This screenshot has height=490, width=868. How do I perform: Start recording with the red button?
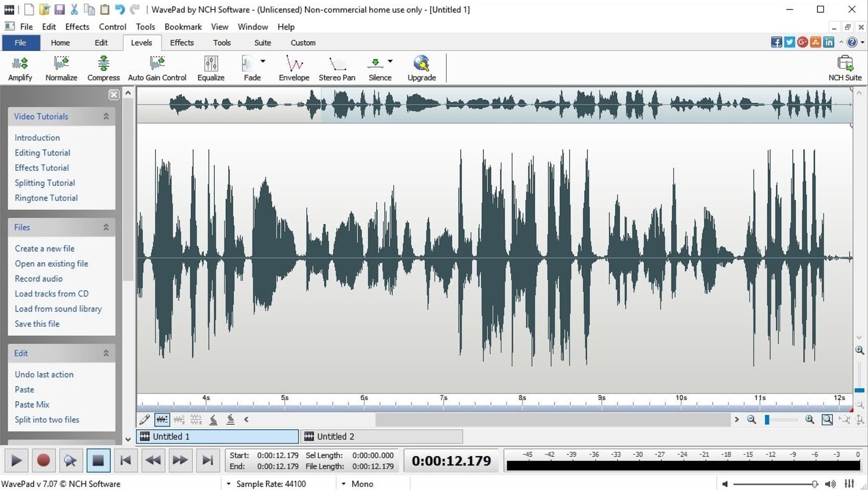(43, 460)
